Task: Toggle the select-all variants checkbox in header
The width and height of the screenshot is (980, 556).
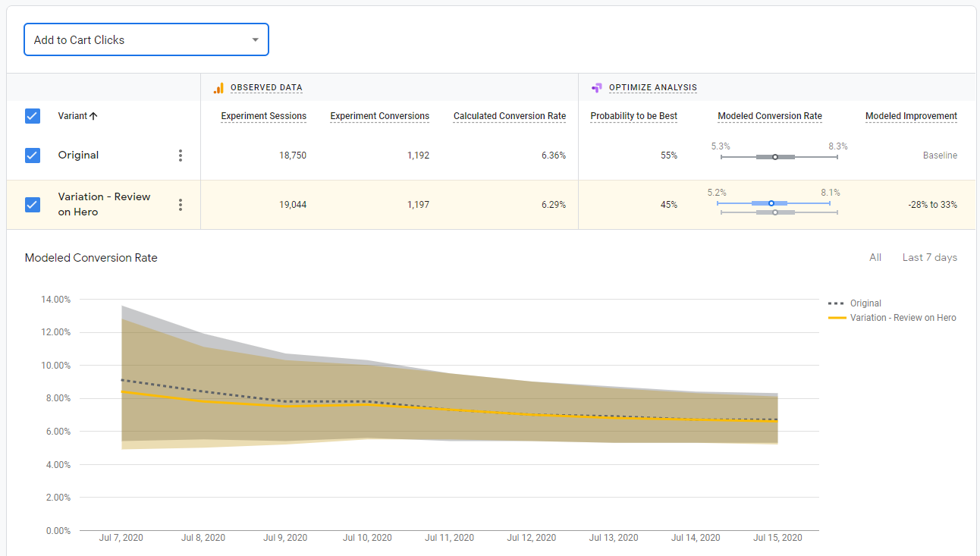Action: click(33, 116)
